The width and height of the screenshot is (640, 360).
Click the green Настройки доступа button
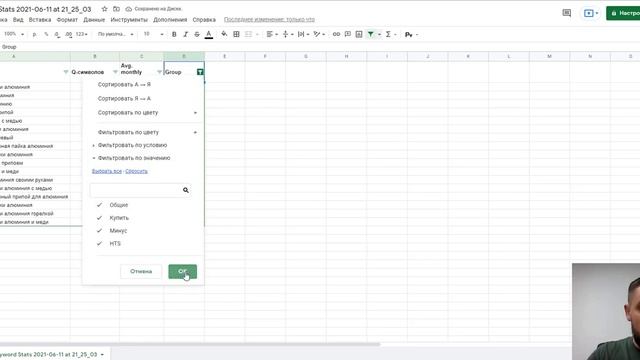tap(623, 13)
